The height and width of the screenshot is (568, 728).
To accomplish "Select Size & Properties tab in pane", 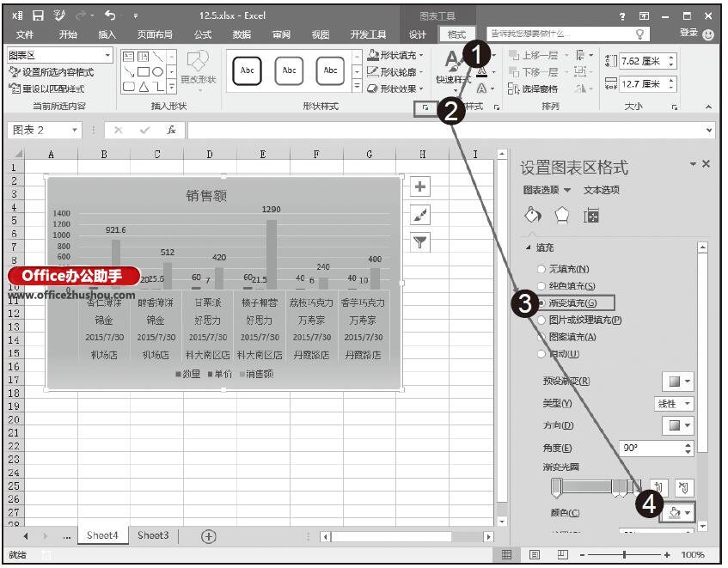I will click(x=591, y=216).
